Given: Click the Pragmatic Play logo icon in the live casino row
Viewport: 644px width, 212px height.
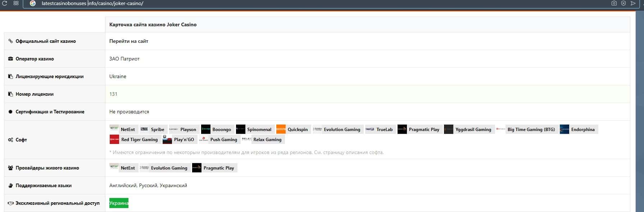Looking at the screenshot, I should (197, 168).
